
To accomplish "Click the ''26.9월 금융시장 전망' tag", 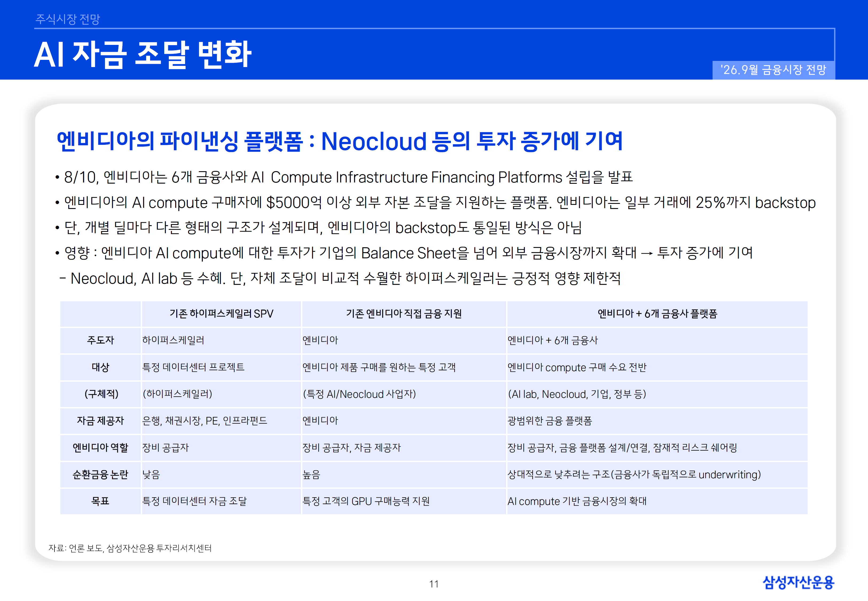I will point(773,70).
